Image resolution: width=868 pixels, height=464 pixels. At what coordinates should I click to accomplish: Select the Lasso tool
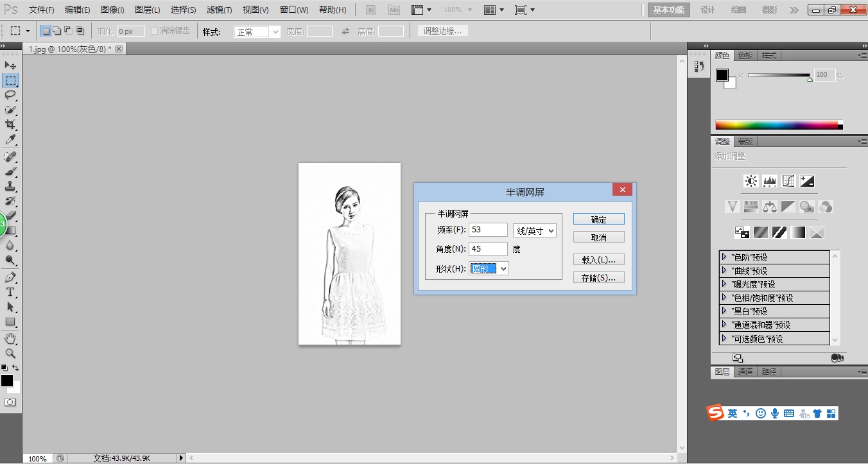[x=10, y=95]
